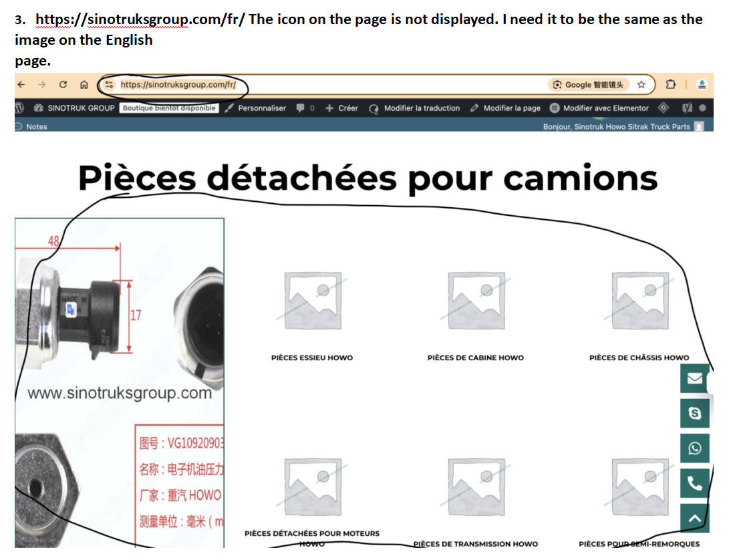
Task: Click the user avatar in admin bar
Action: tap(699, 126)
